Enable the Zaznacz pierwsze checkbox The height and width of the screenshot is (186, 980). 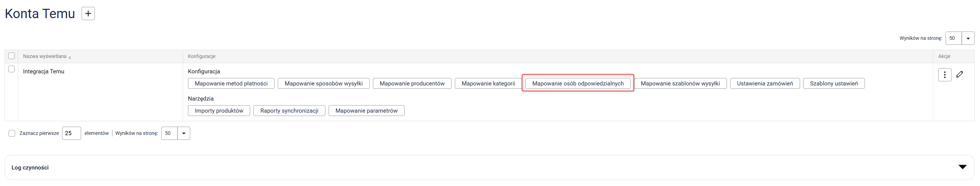[12, 133]
